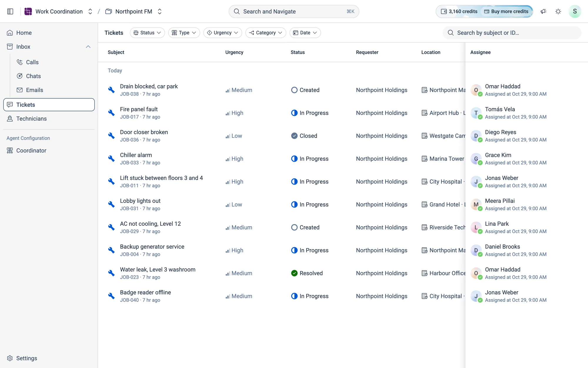
Task: Open Calls under Inbox
Action: coord(54,62)
